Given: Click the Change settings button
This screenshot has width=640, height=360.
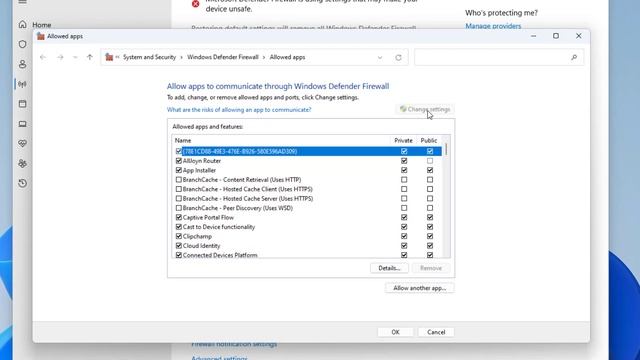Looking at the screenshot, I should coord(425,109).
